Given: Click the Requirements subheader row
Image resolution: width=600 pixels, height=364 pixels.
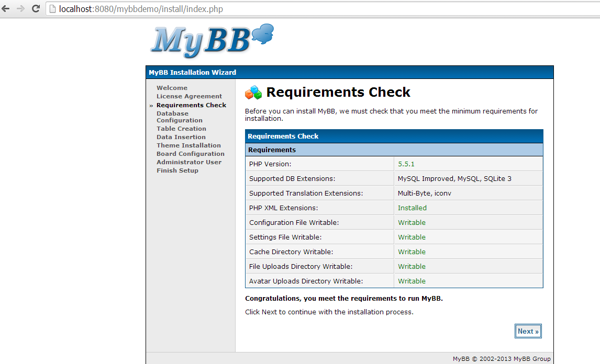Looking at the screenshot, I should click(x=394, y=150).
